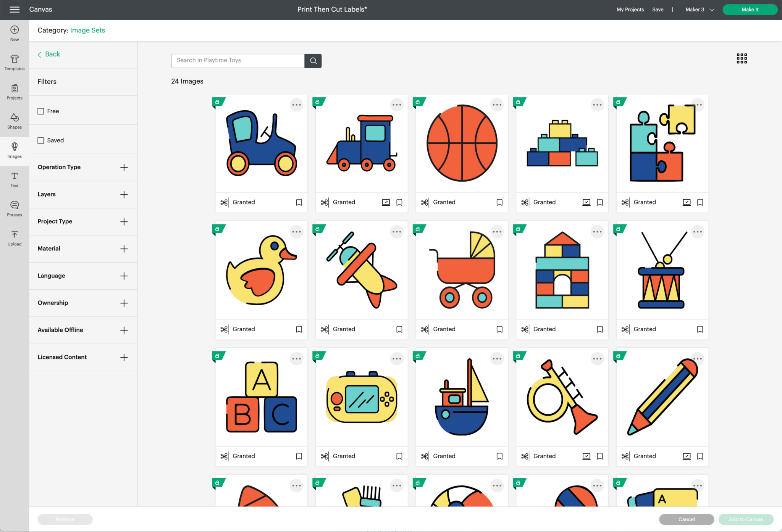The image size is (782, 532).
Task: Open more options on basketball image
Action: (497, 105)
